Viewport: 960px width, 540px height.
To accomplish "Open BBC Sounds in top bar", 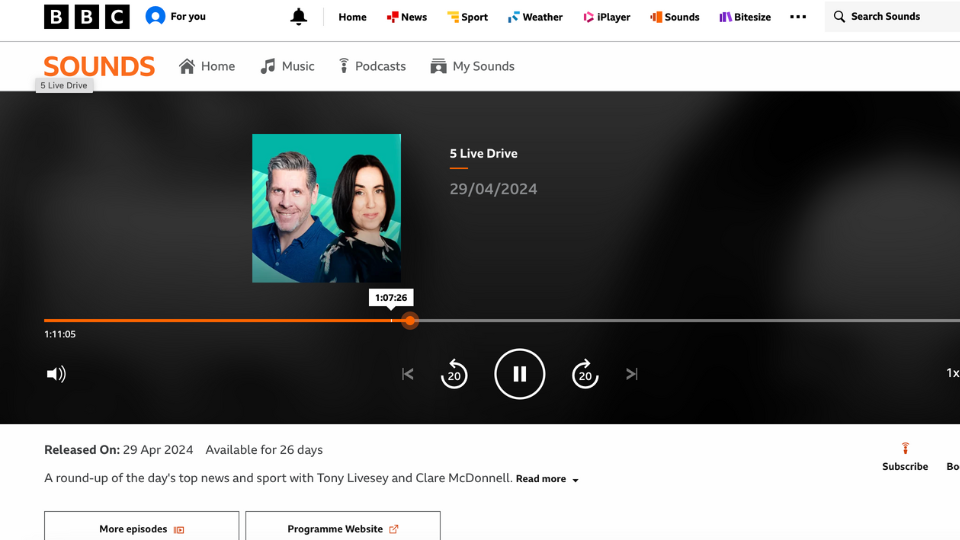I will 674,17.
